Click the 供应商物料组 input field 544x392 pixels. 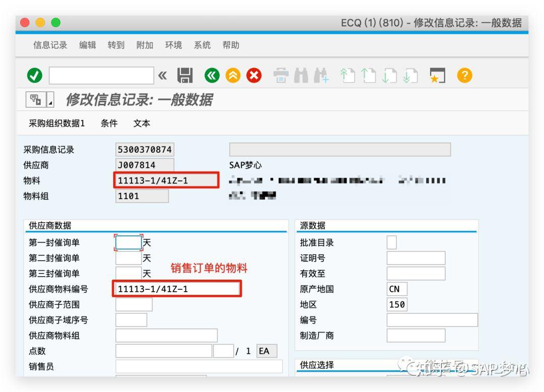pos(167,336)
